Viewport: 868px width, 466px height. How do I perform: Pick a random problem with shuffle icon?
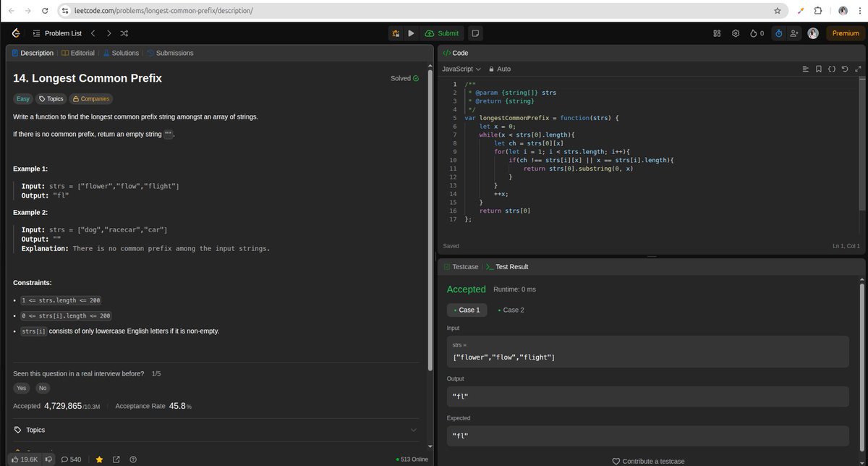(x=124, y=33)
